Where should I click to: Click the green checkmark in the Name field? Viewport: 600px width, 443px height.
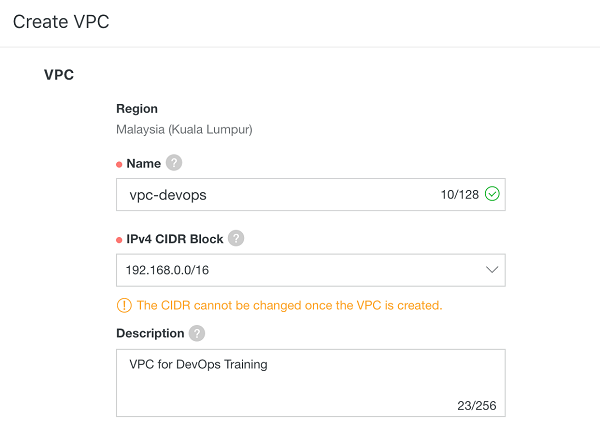pyautogui.click(x=492, y=194)
